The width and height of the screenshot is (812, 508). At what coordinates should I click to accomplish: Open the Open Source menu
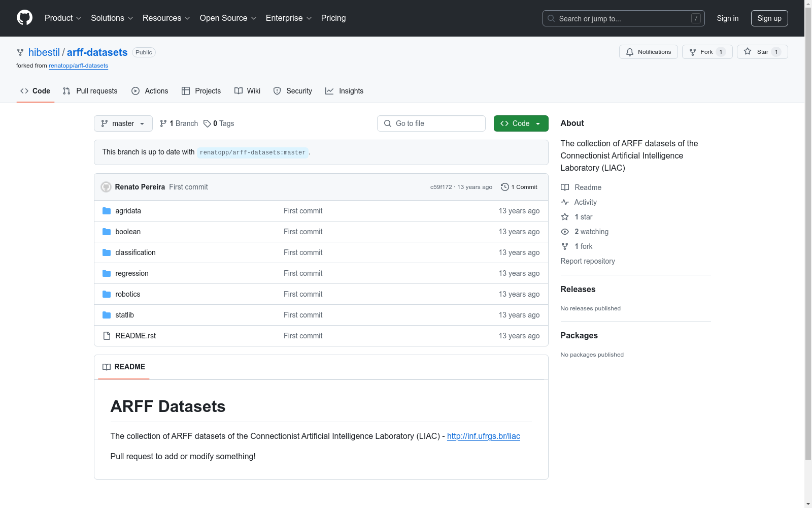[x=228, y=18]
